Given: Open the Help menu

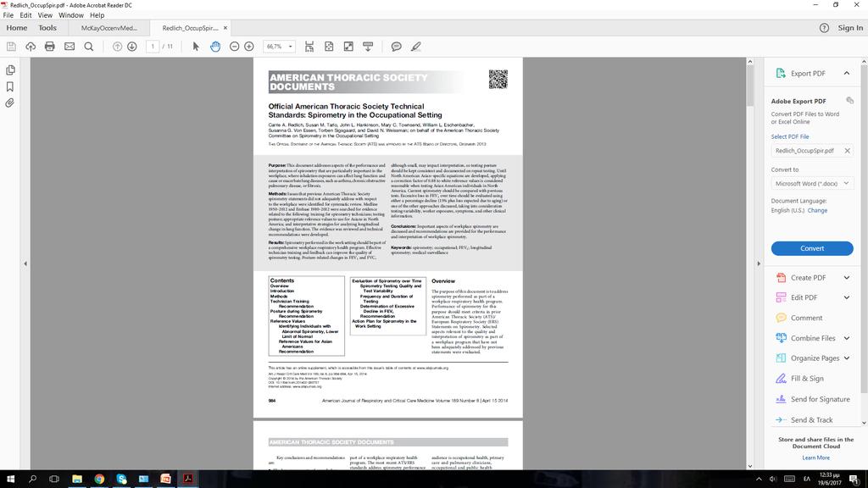Looking at the screenshot, I should click(97, 15).
